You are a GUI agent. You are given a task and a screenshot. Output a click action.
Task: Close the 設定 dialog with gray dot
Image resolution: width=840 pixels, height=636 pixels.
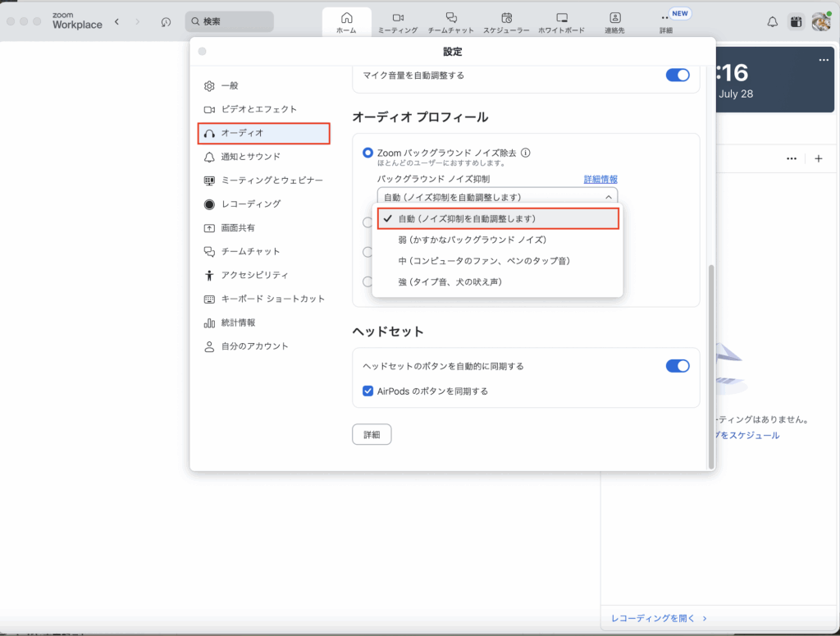[x=202, y=52]
